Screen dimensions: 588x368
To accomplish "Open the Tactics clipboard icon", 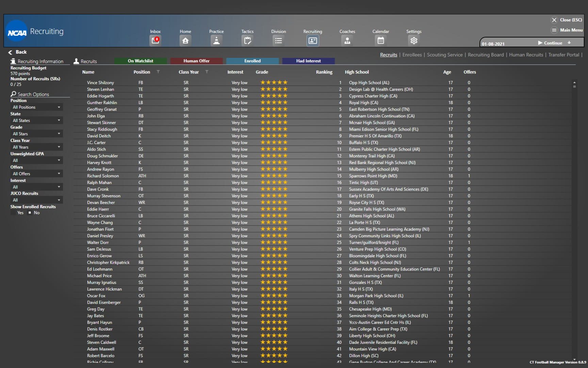I will click(247, 41).
